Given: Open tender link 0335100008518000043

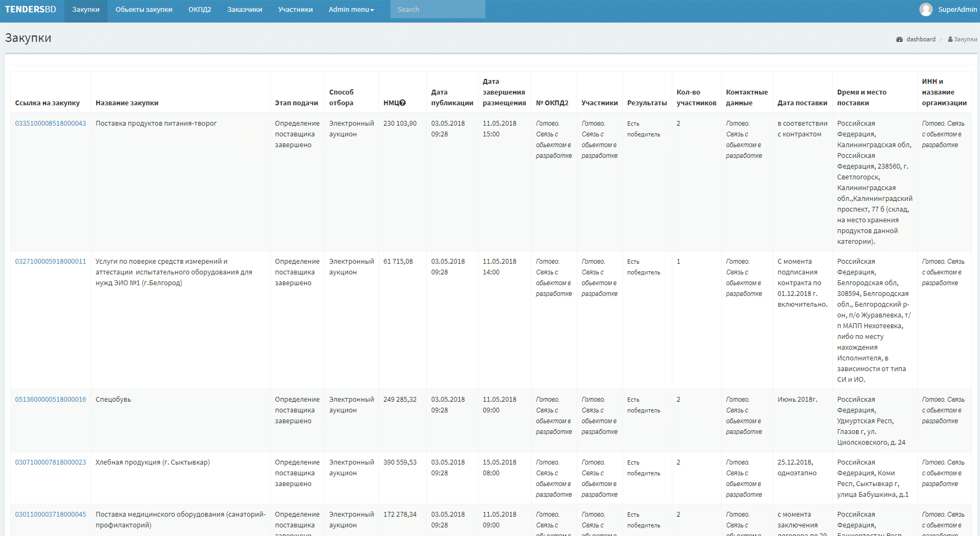Looking at the screenshot, I should pos(50,124).
